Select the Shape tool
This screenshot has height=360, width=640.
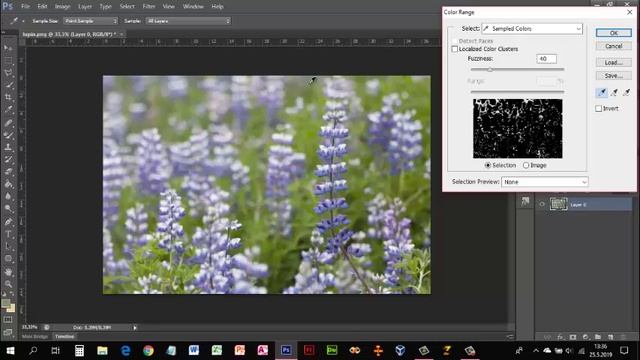8,258
